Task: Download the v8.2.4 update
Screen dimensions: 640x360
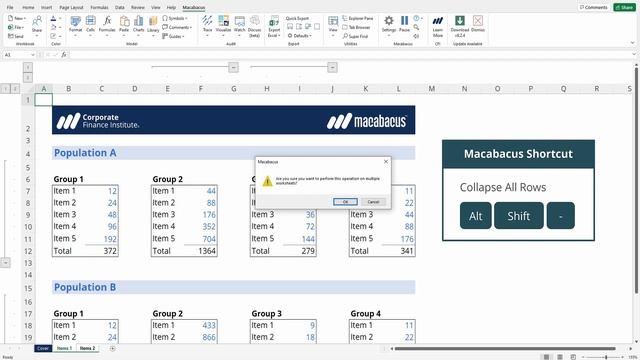Action: 460,26
